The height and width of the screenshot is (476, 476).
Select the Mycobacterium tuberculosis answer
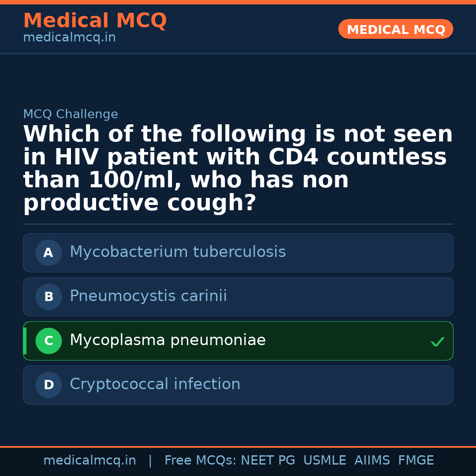point(178,252)
